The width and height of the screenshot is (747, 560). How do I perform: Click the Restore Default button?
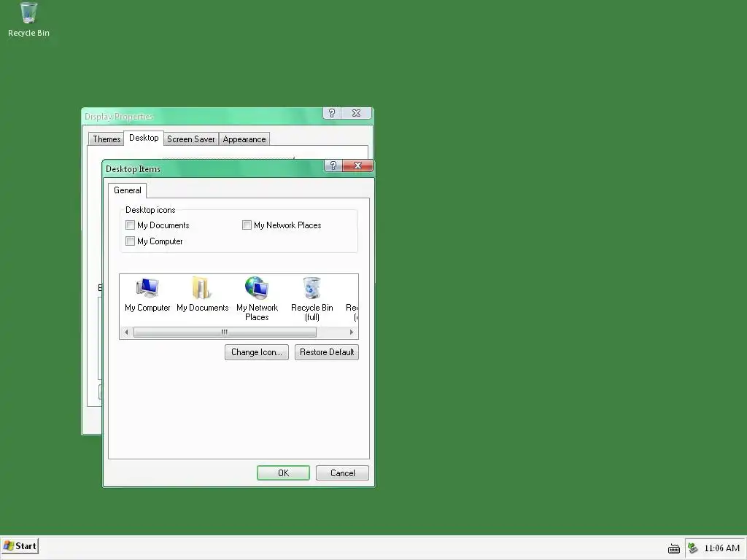[x=327, y=352]
